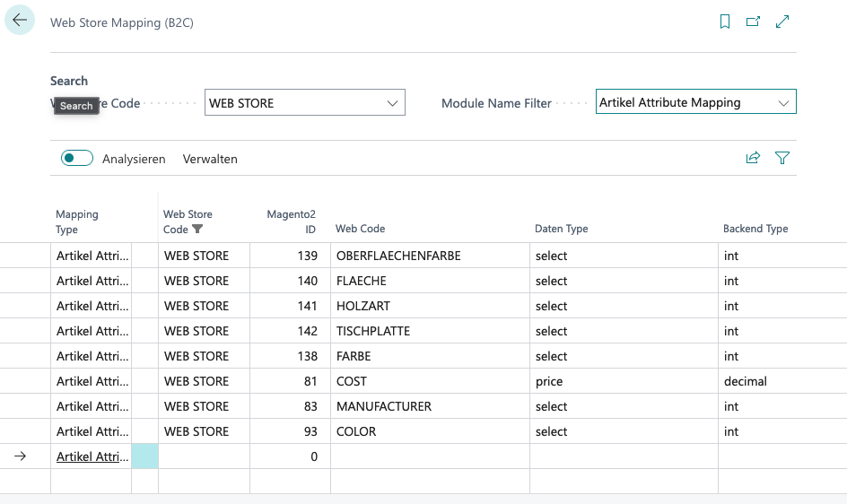The height and width of the screenshot is (504, 847).
Task: Click Magento2 ID 81 cell
Action: pyautogui.click(x=290, y=381)
